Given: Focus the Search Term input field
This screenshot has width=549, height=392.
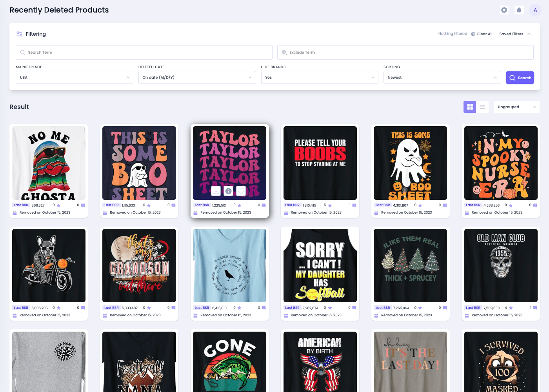Looking at the screenshot, I should pos(144,53).
